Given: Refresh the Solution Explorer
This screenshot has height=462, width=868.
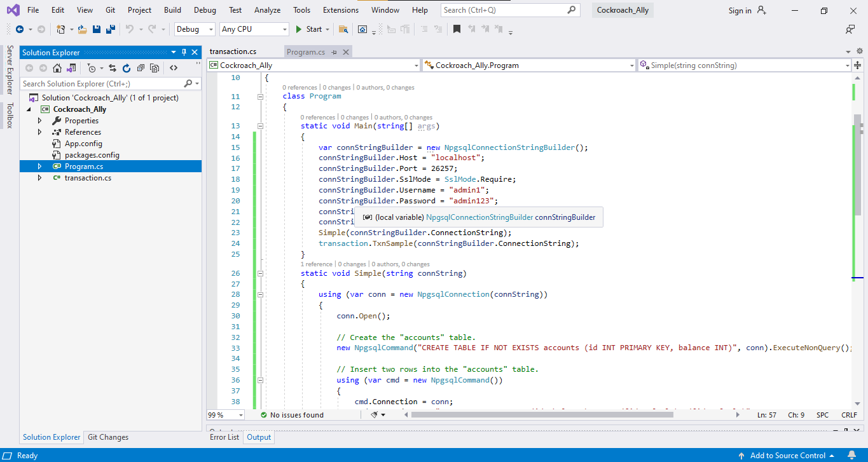Looking at the screenshot, I should [x=127, y=68].
